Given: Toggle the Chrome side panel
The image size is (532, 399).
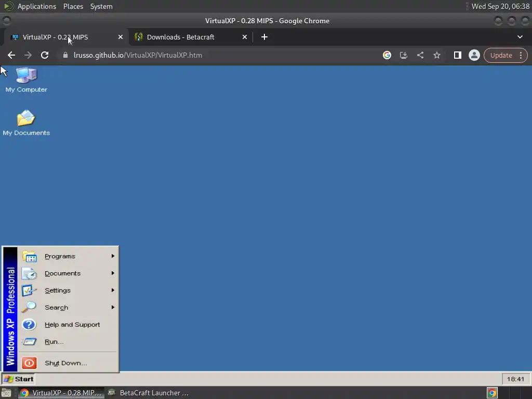Looking at the screenshot, I should pyautogui.click(x=457, y=55).
